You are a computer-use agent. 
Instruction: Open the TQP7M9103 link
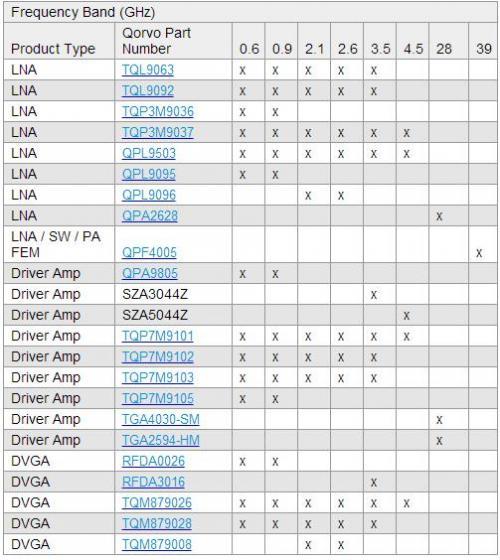pos(158,378)
